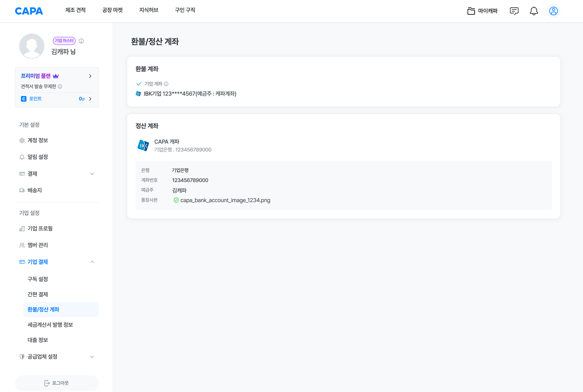Image resolution: width=583 pixels, height=392 pixels.
Task: Collapse the 기업 결제 section
Action: click(92, 262)
